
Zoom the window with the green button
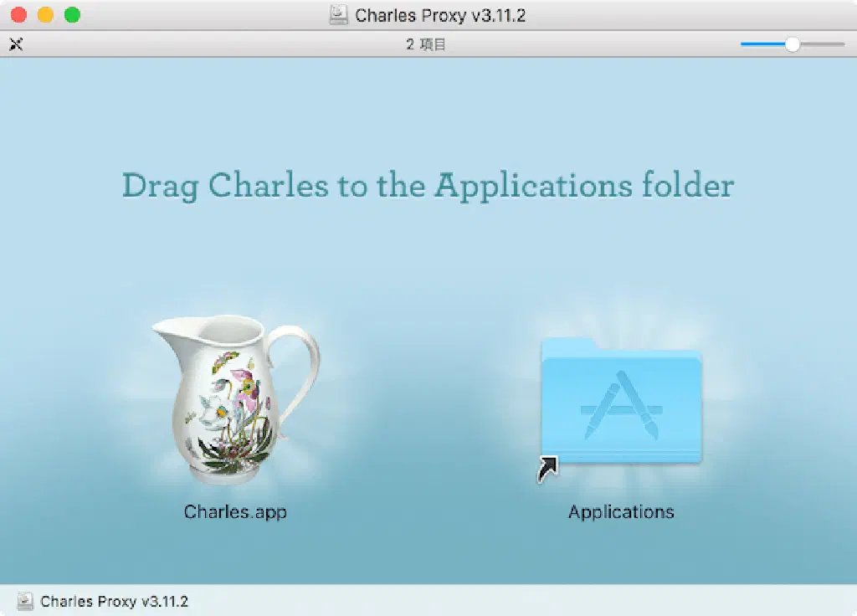click(x=72, y=15)
